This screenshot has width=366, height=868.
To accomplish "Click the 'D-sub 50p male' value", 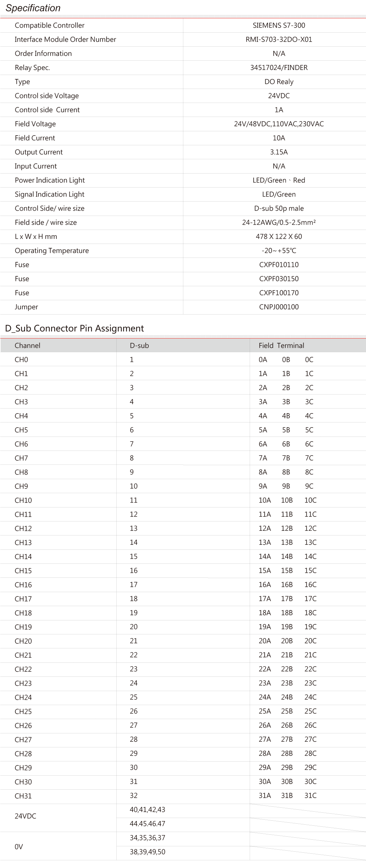I will (x=279, y=208).
